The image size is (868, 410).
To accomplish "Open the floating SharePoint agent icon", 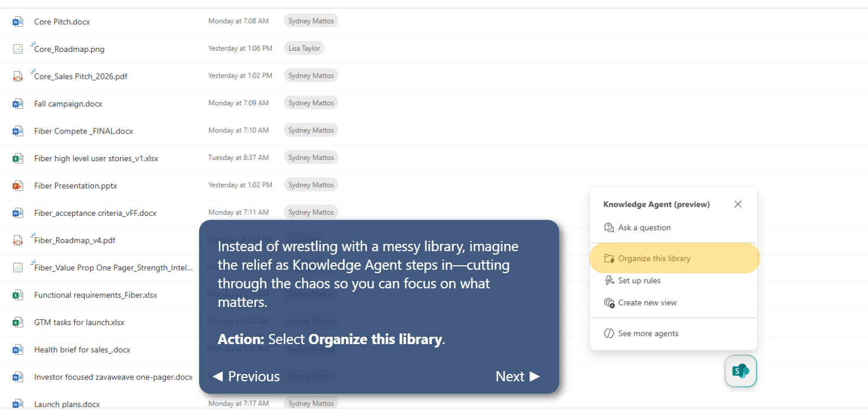I will (740, 371).
